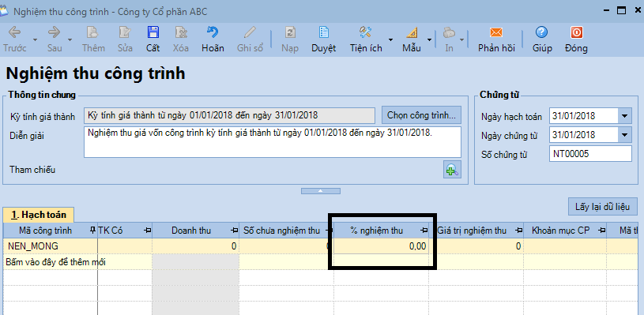Image resolution: width=644 pixels, height=315 pixels.
Task: Add a reference with the Tham chiếu plus icon
Action: coord(452,170)
